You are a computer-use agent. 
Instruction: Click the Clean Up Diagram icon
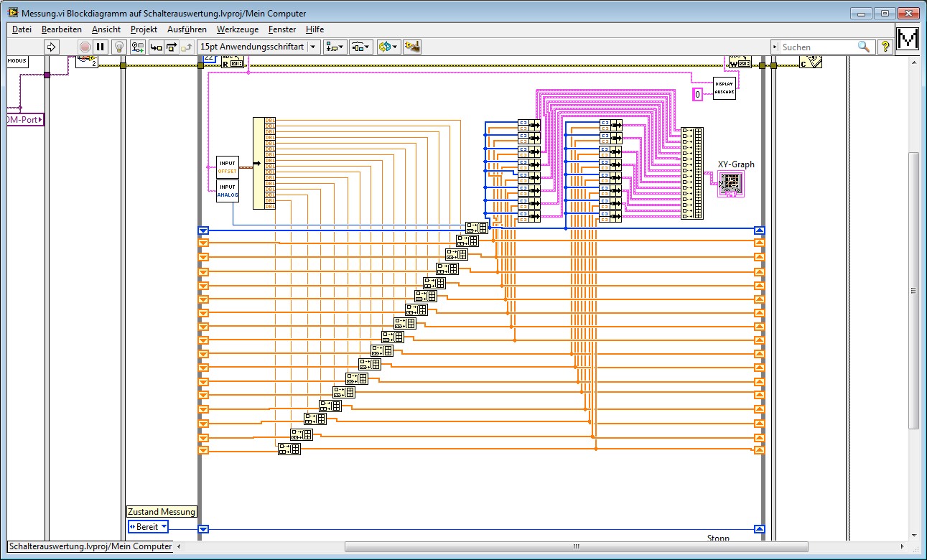pos(411,47)
